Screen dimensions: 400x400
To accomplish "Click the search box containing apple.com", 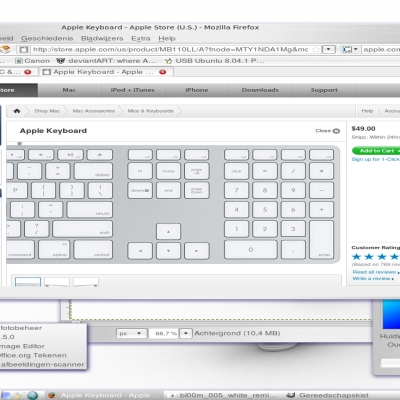I will pos(381,49).
